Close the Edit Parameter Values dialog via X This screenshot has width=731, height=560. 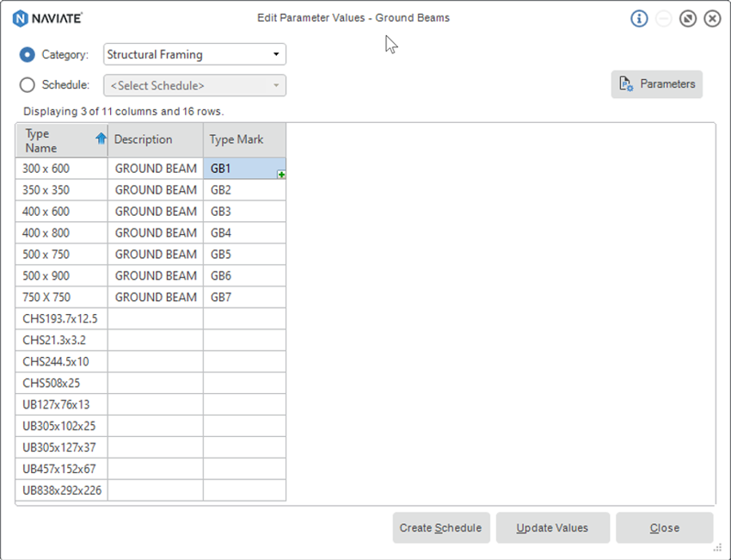[712, 18]
